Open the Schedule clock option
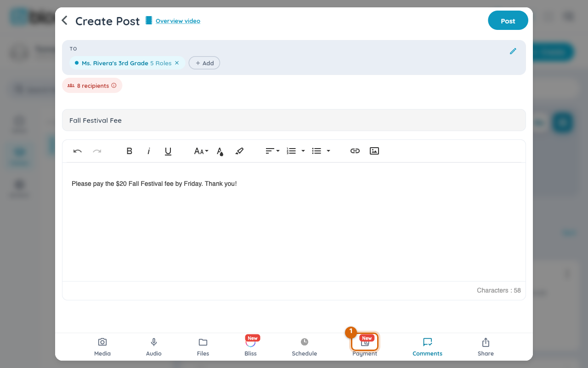Viewport: 588px width, 368px height. pyautogui.click(x=305, y=347)
